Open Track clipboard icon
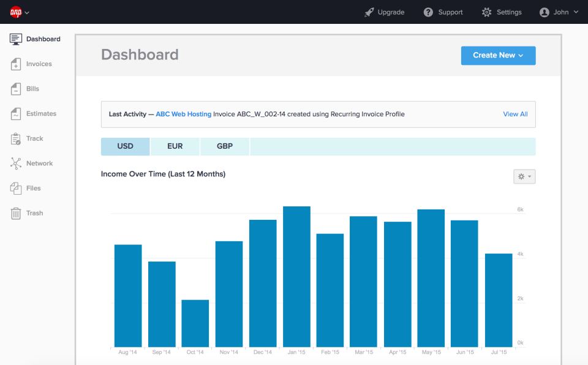This screenshot has height=365, width=588. (16, 139)
